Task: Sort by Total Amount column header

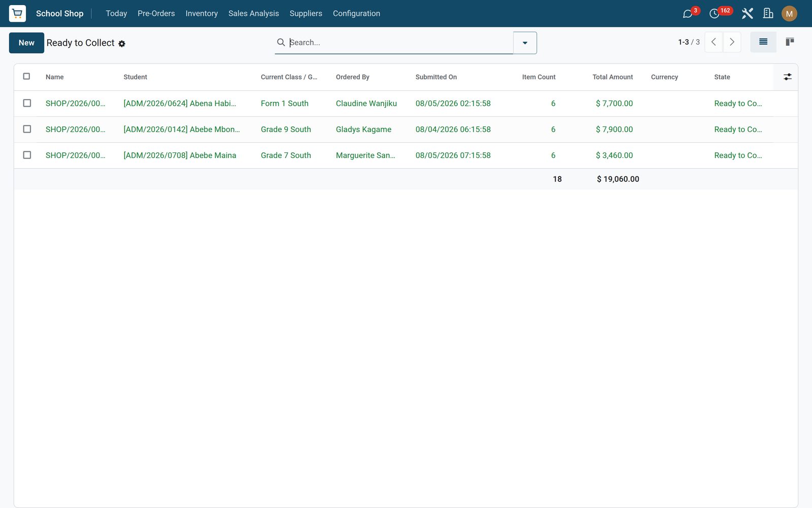Action: coord(613,77)
